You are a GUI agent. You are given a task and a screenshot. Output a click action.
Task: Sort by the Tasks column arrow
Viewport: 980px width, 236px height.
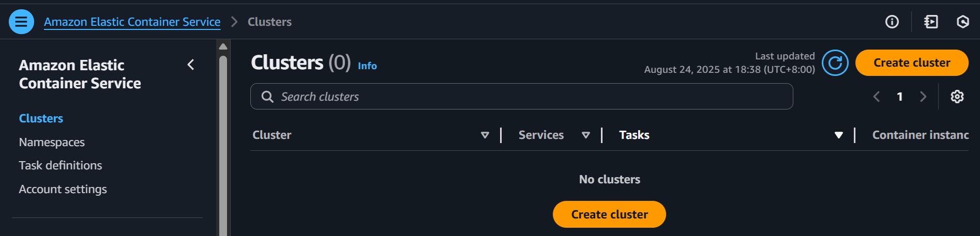pyautogui.click(x=839, y=135)
